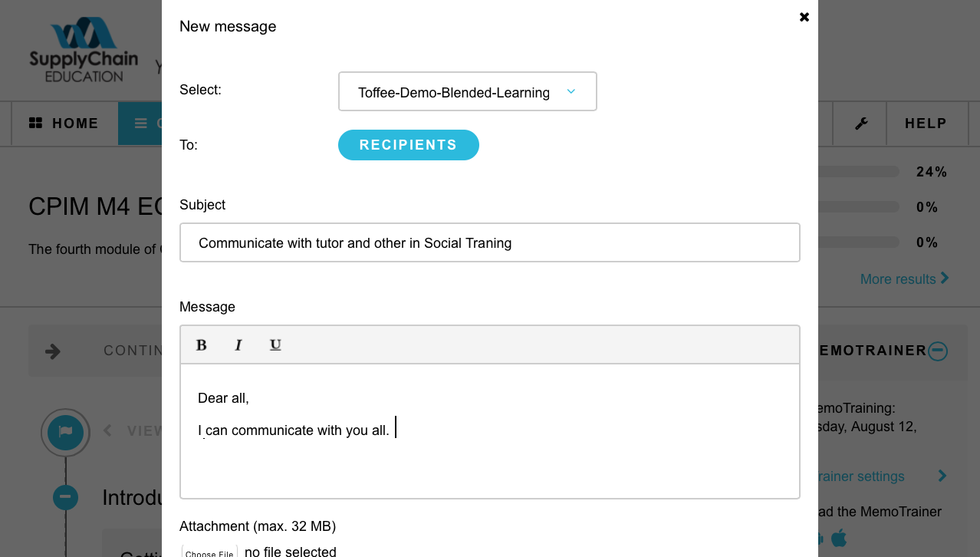Collapse the Introduction section minus circle

pos(65,497)
